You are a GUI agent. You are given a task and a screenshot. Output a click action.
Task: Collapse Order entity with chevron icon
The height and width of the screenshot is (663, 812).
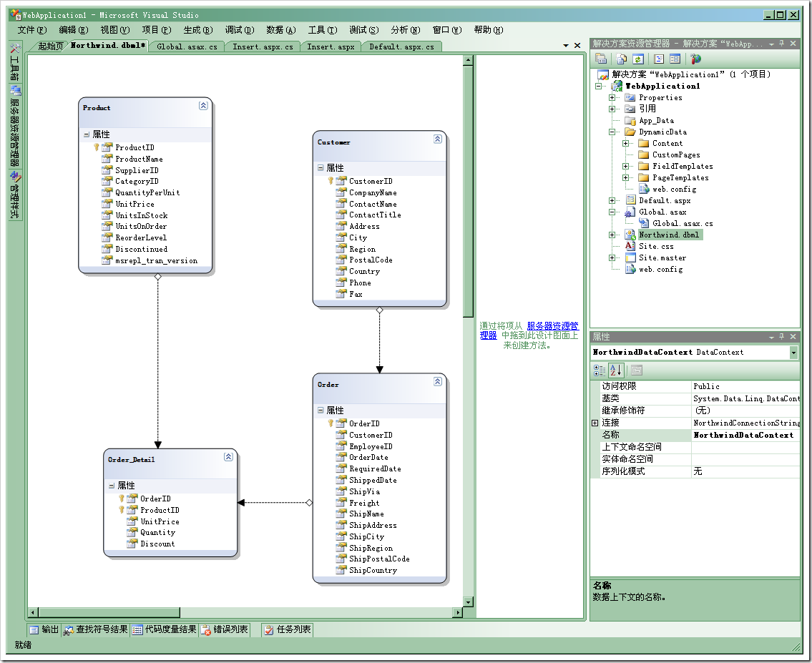click(x=438, y=381)
